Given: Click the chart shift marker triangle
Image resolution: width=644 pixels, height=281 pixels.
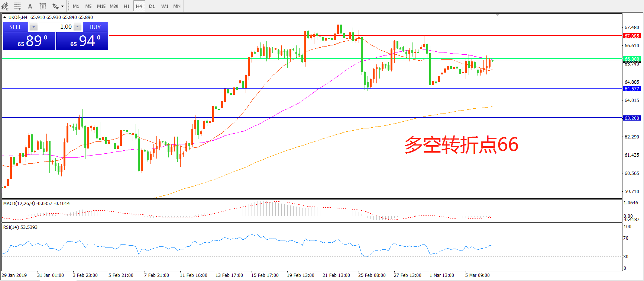Looking at the screenshot, I should (497, 15).
